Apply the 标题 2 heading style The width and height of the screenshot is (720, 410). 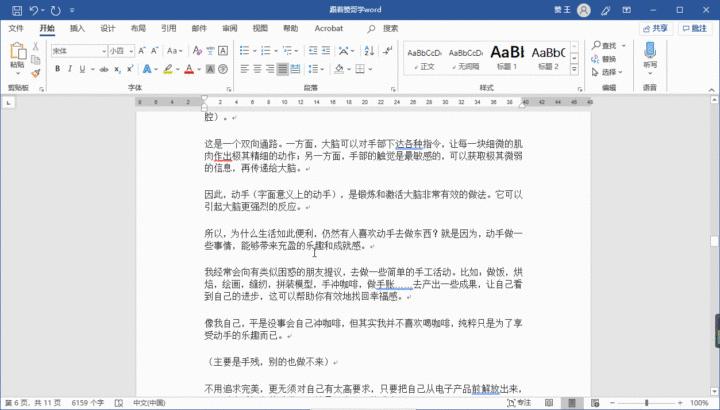[548, 58]
